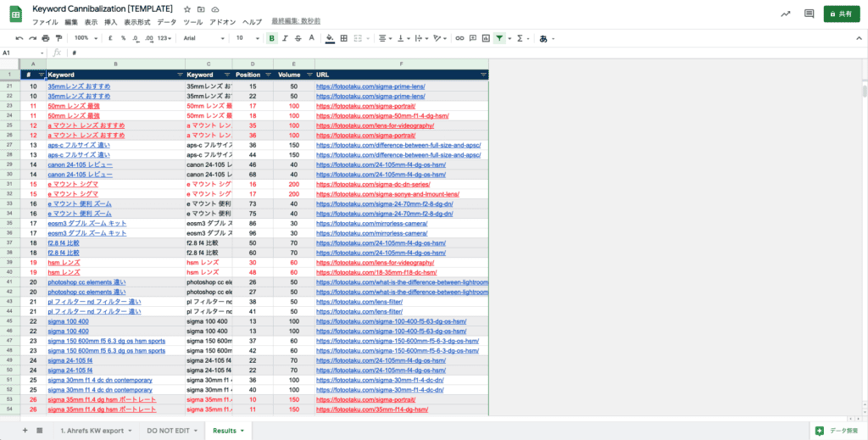Click the green 共有 share button
868x440 pixels.
pos(842,14)
